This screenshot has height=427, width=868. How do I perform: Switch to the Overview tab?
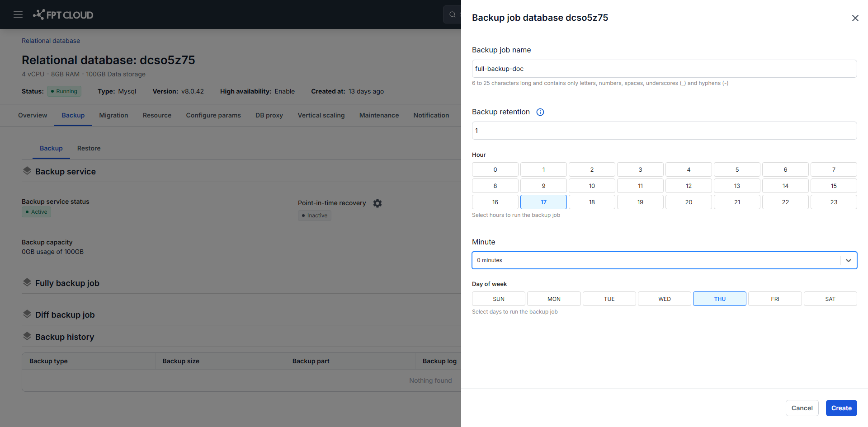click(33, 115)
